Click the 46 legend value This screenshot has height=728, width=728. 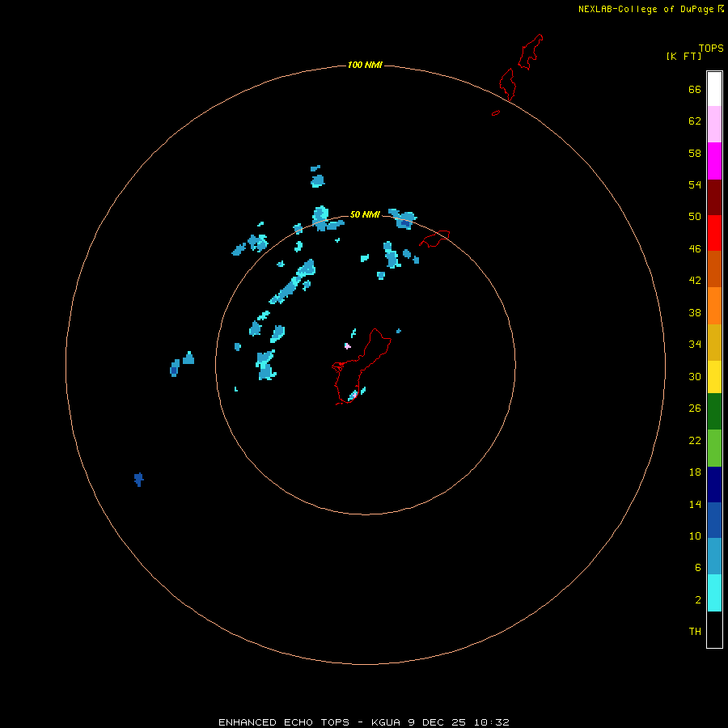695,249
